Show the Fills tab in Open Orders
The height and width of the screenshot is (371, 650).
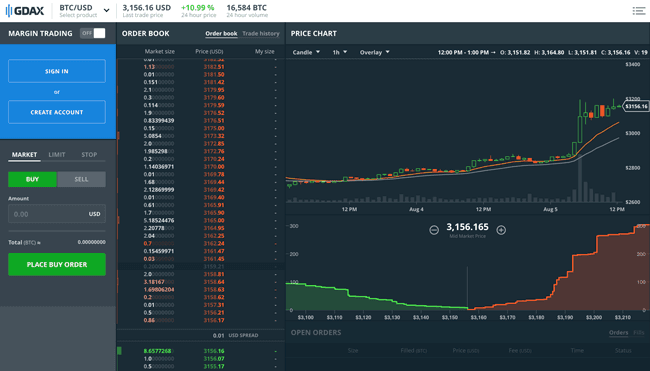pos(639,332)
